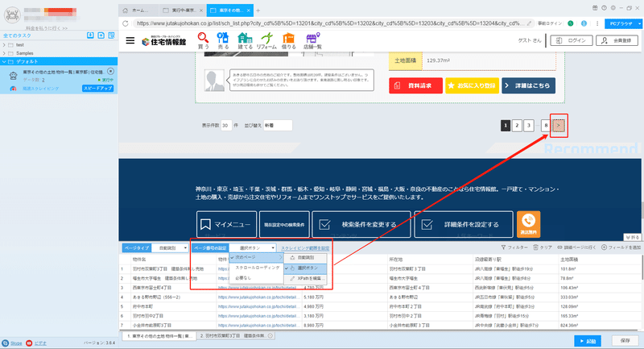Viewport: 644px width, 349px height.
Task: Switch to the 実行中-東京 tab
Action: coord(183,10)
